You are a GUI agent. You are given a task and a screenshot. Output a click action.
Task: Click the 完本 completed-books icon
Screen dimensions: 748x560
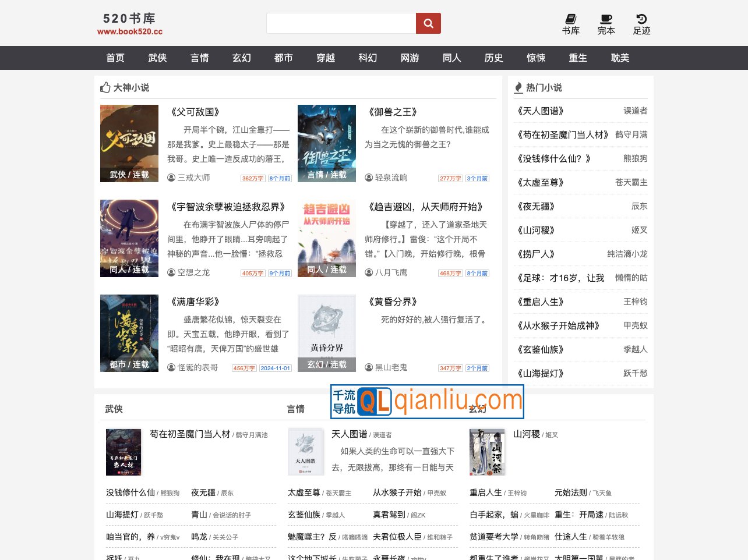(x=606, y=18)
